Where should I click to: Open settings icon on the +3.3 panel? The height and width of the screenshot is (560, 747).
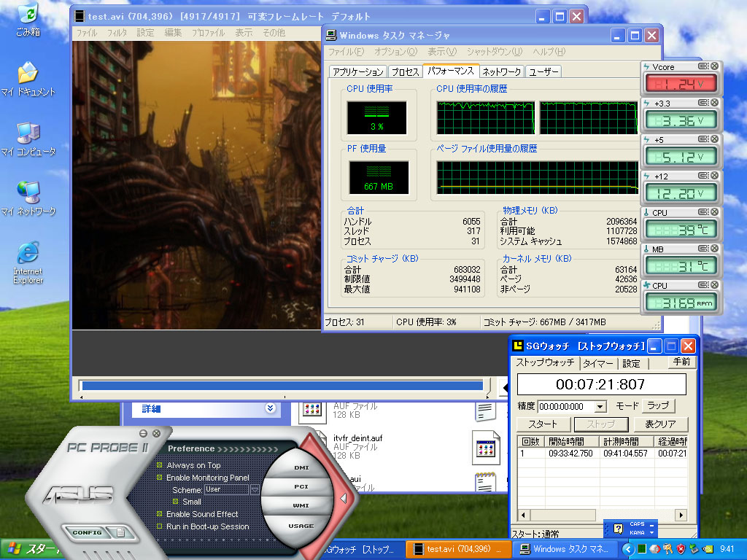704,102
